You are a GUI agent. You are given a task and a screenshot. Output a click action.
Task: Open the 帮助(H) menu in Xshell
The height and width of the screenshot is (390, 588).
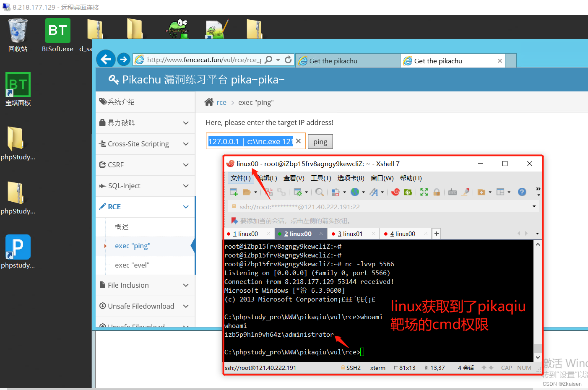pos(411,178)
